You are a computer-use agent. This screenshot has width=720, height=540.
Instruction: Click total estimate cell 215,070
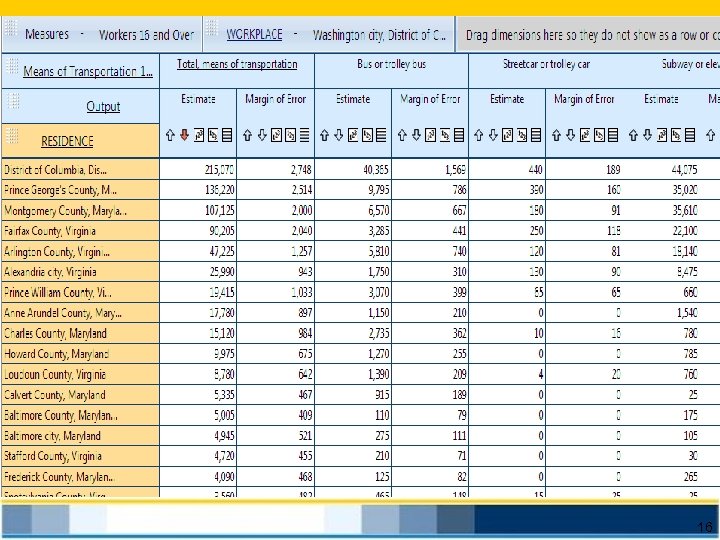point(198,170)
